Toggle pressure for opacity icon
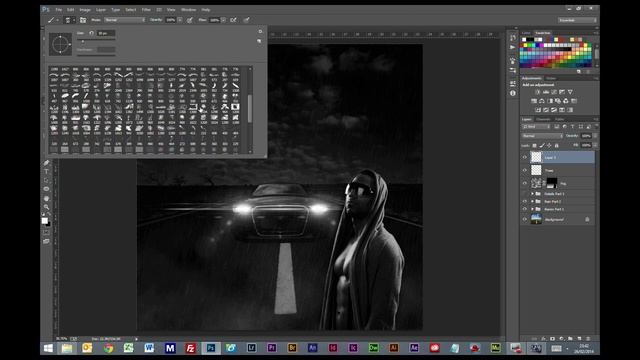Image resolution: width=640 pixels, height=360 pixels. click(x=190, y=20)
